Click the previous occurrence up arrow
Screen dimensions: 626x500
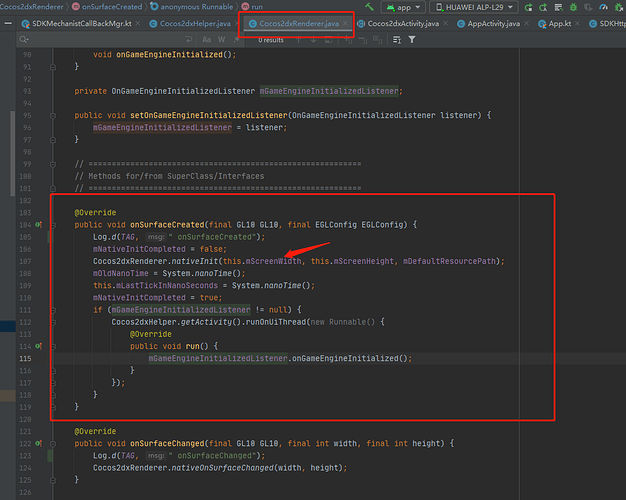click(298, 40)
